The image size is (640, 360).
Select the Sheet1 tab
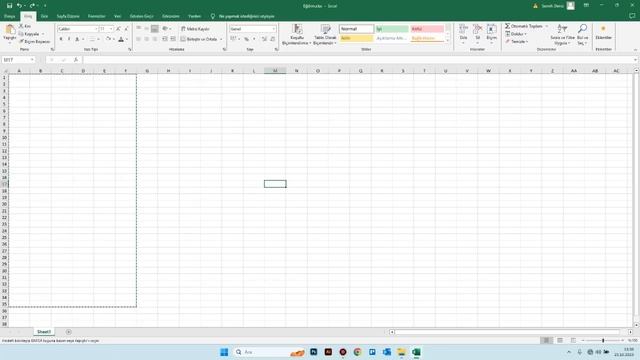click(x=44, y=332)
